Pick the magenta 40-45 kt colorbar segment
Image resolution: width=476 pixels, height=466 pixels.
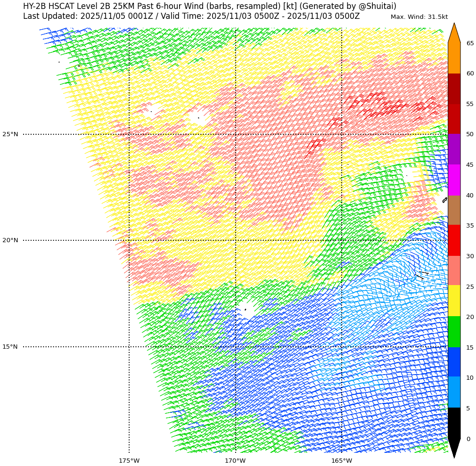click(454, 180)
